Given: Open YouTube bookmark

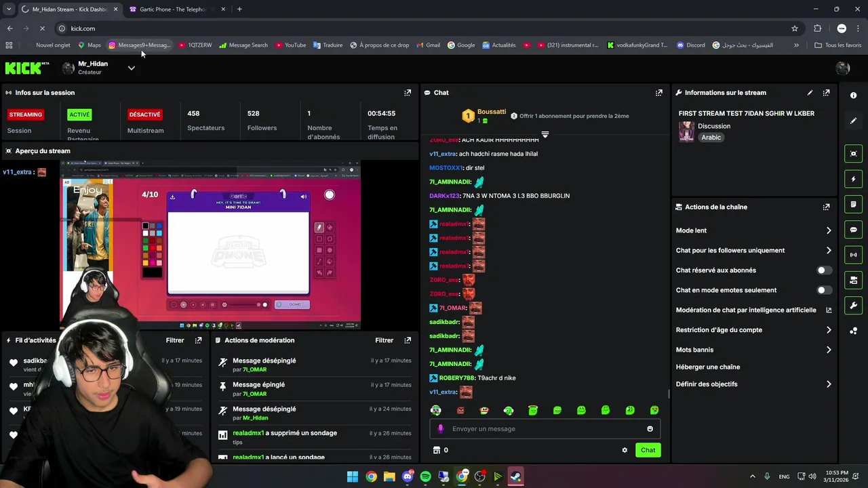Looking at the screenshot, I should [290, 45].
